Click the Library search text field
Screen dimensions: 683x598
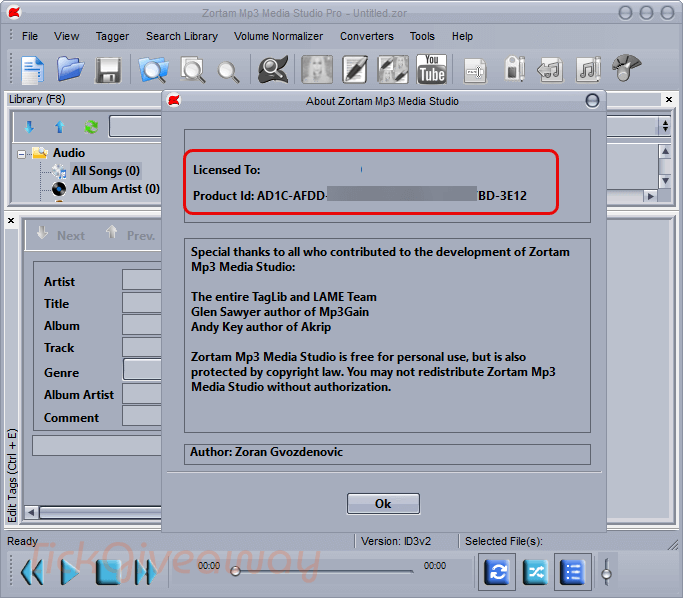[135, 126]
